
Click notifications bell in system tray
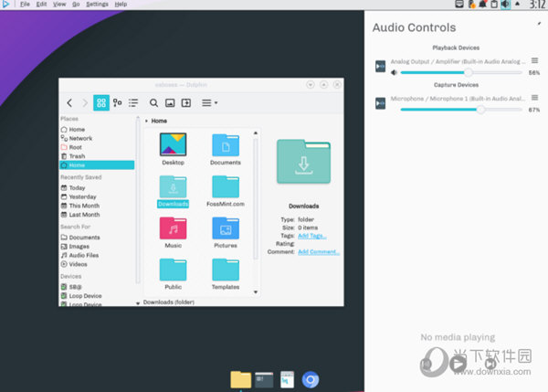[x=482, y=5]
